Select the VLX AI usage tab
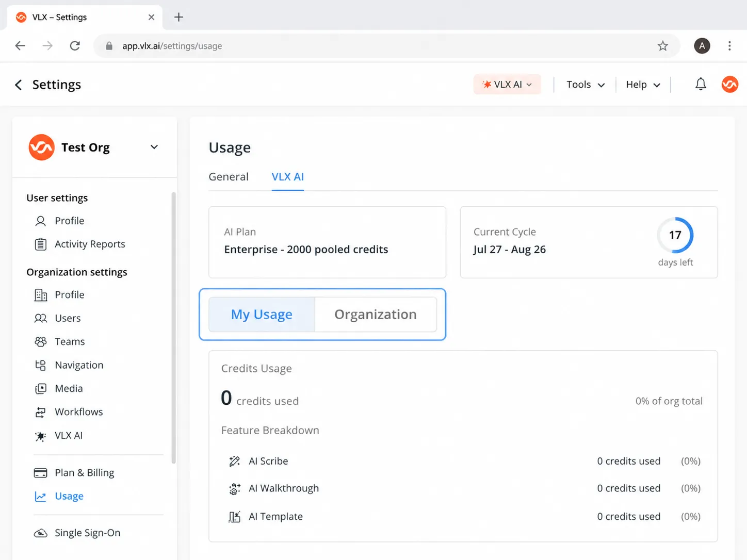 point(288,177)
